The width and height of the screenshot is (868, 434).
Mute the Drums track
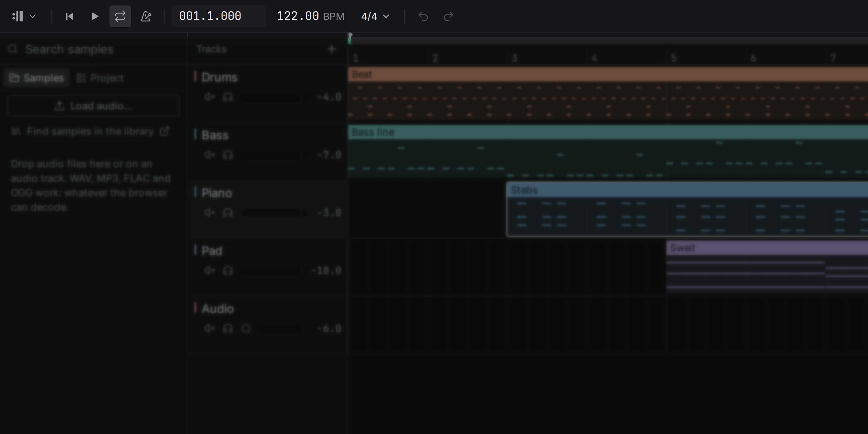pyautogui.click(x=209, y=97)
